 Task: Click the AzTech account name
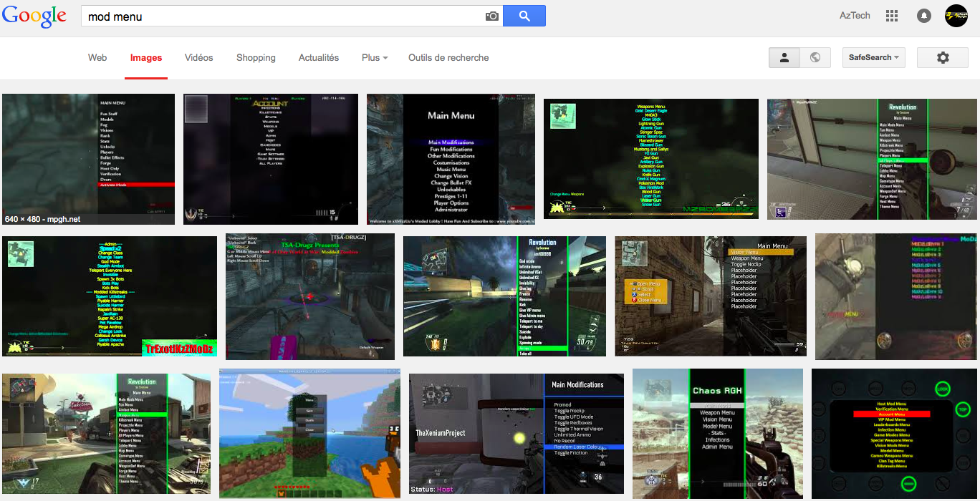click(855, 16)
